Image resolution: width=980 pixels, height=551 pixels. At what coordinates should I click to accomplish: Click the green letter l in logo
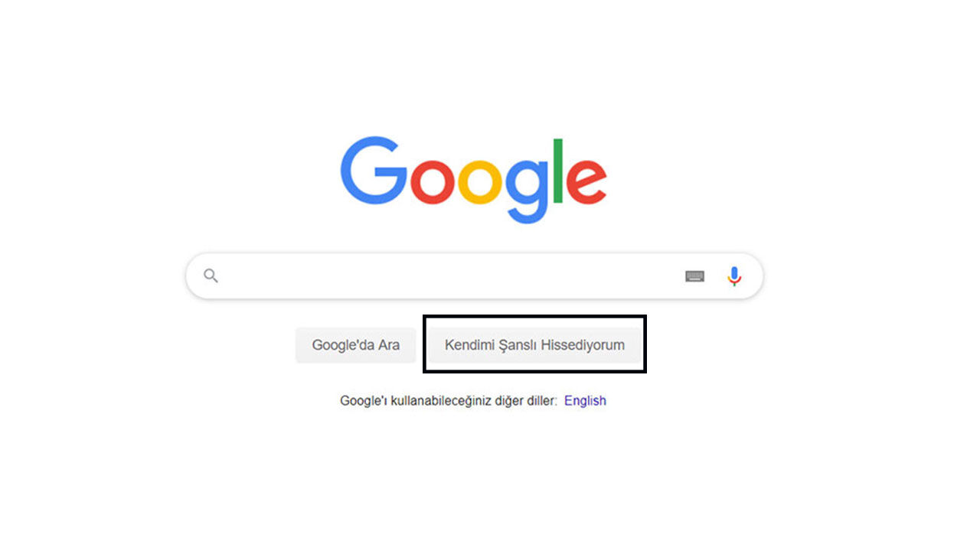coord(558,171)
